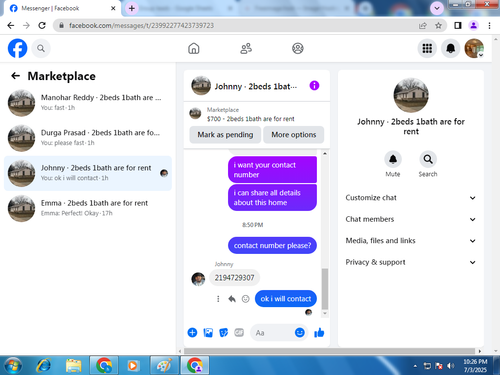Open media player from taskbar
This screenshot has height=375, width=500.
133,366
